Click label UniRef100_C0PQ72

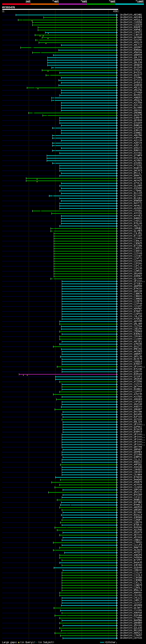[131, 32]
